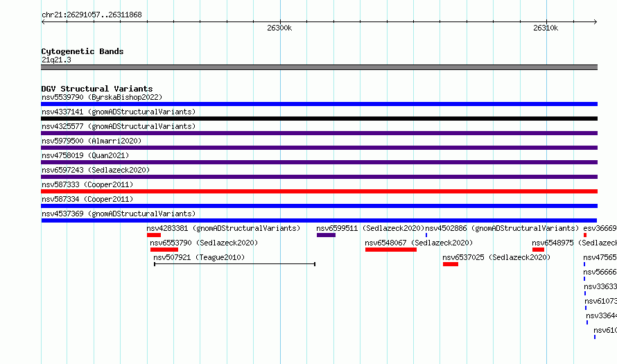
Task: Select the black bar for nsv4337141
Action: 320,119
